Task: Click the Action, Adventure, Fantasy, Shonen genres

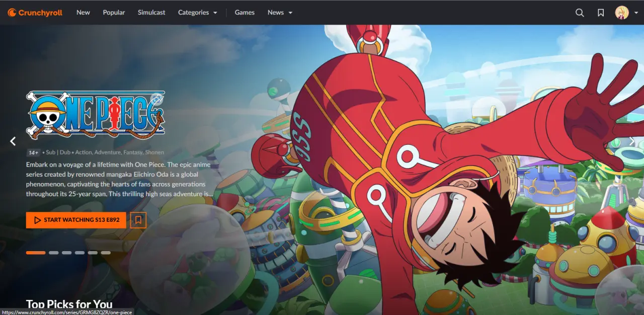Action: pos(120,152)
